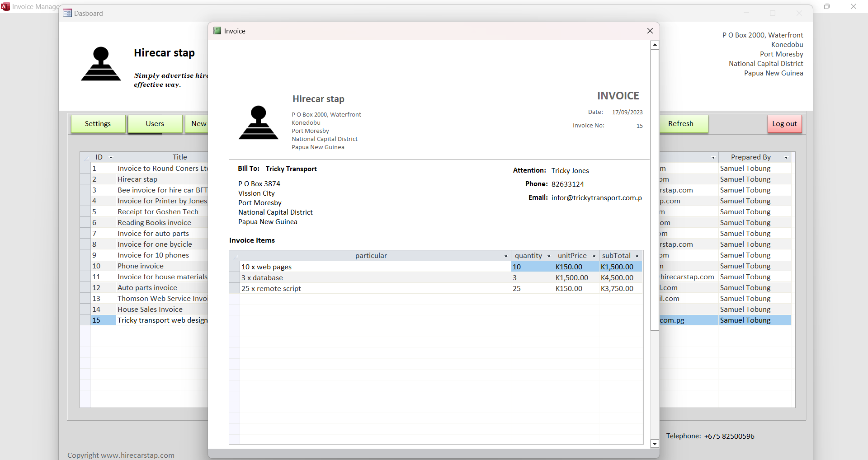Select the '10 x web pages' item cell

[375, 267]
